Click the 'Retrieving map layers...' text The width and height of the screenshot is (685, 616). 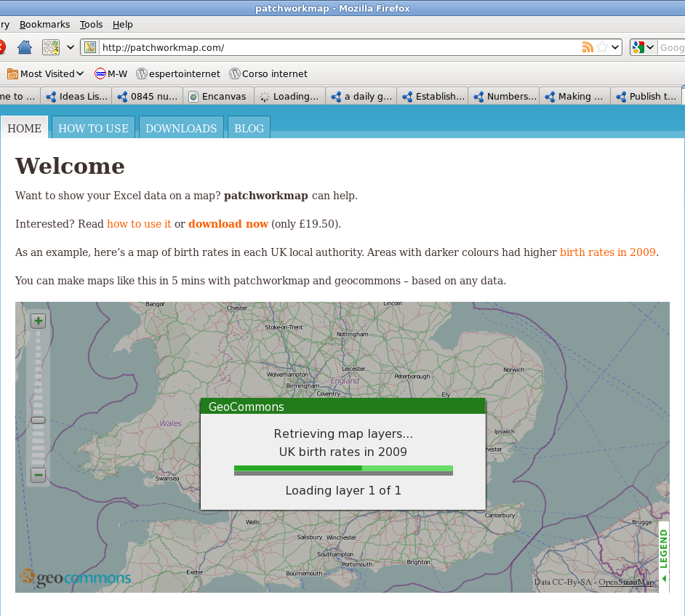click(x=343, y=433)
